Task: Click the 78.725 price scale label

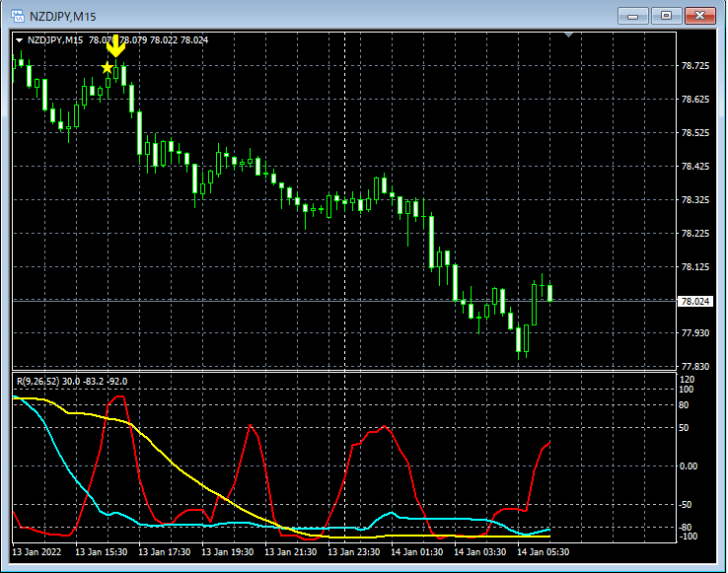Action: 695,66
